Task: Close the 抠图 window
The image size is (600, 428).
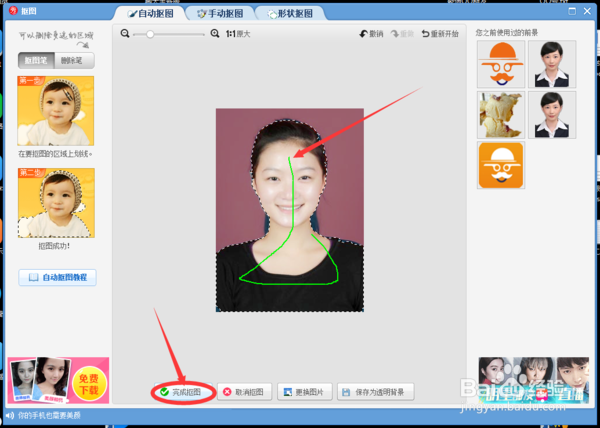Action: pyautogui.click(x=587, y=11)
